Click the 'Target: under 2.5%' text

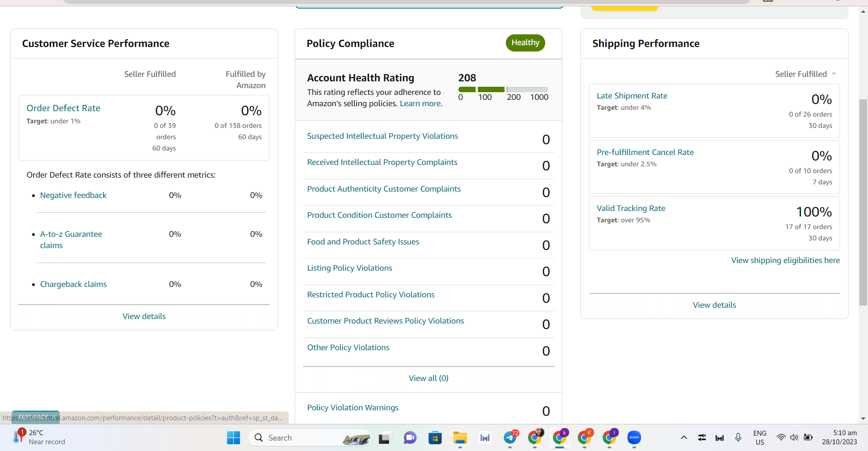click(x=627, y=164)
